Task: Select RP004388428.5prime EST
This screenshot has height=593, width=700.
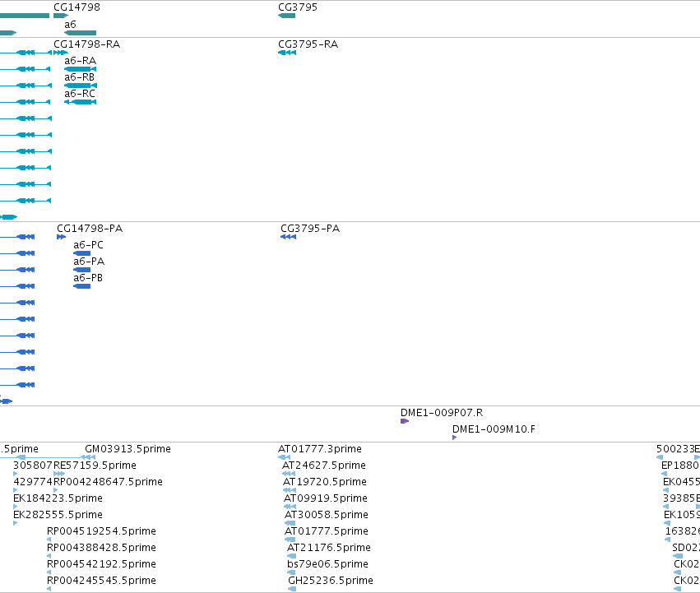Action: click(101, 548)
